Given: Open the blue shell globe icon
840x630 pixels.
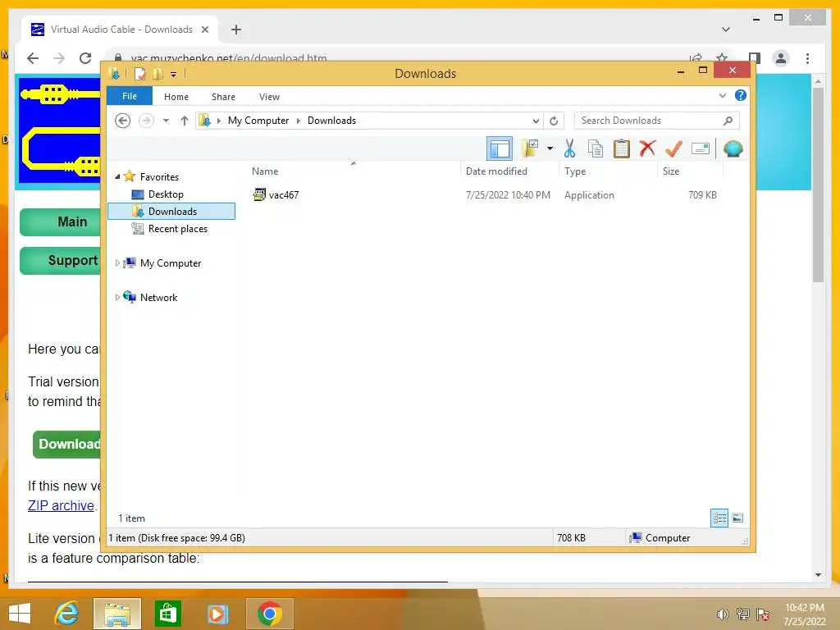Looking at the screenshot, I should (733, 148).
